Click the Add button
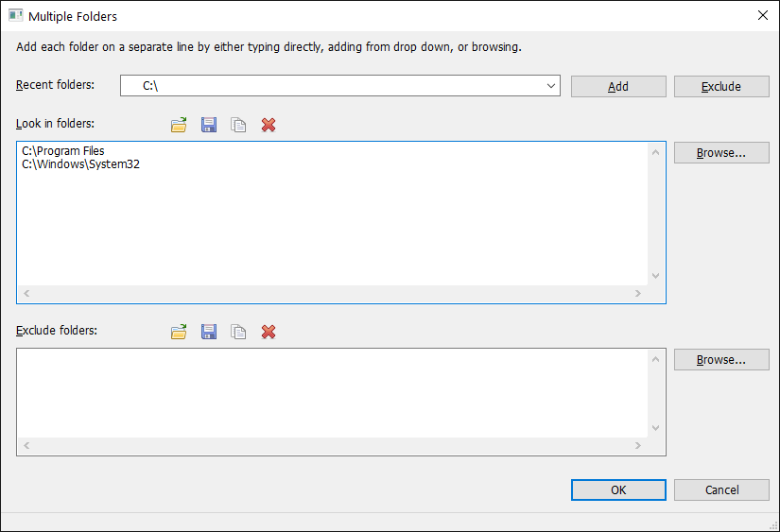 618,87
